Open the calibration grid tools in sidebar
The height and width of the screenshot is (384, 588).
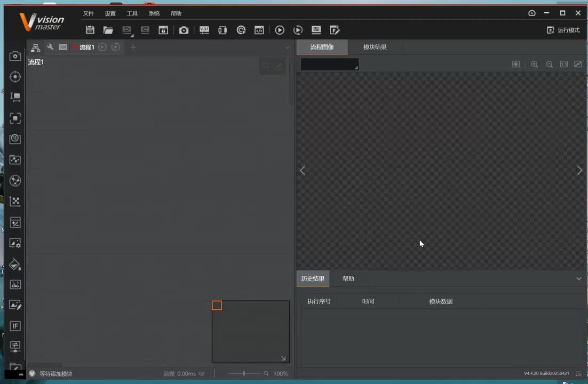[15, 202]
